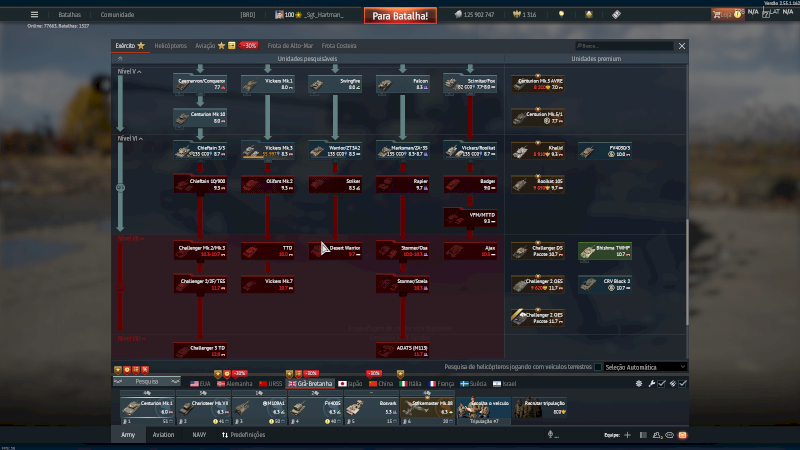
Task: Collapse the Nível V rank section
Action: pos(130,71)
